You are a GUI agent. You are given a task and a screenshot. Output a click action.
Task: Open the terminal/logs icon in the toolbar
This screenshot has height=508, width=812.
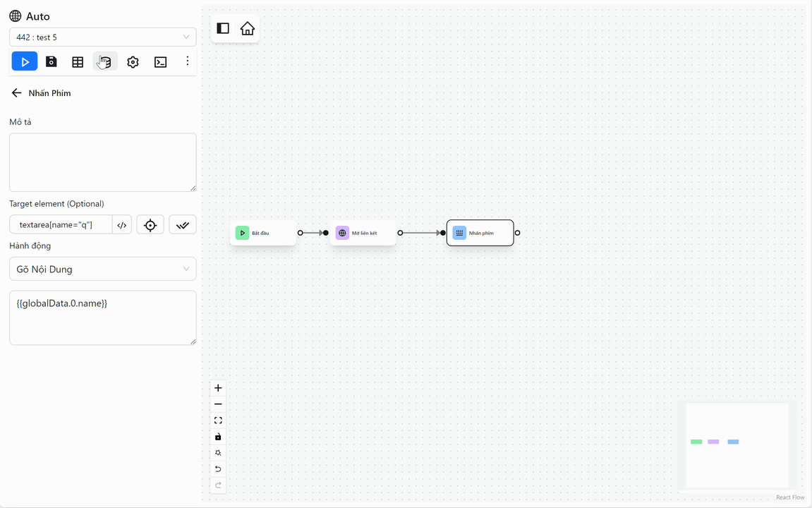click(160, 61)
